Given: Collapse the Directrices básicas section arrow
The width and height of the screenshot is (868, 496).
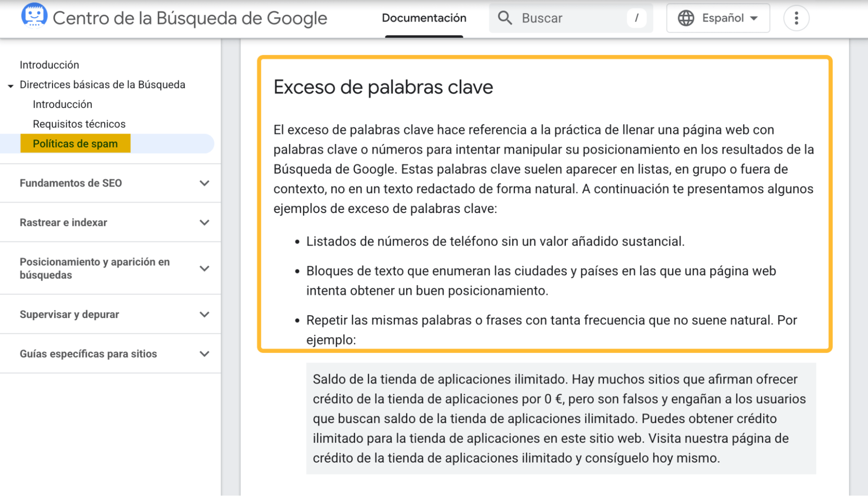Looking at the screenshot, I should [10, 85].
